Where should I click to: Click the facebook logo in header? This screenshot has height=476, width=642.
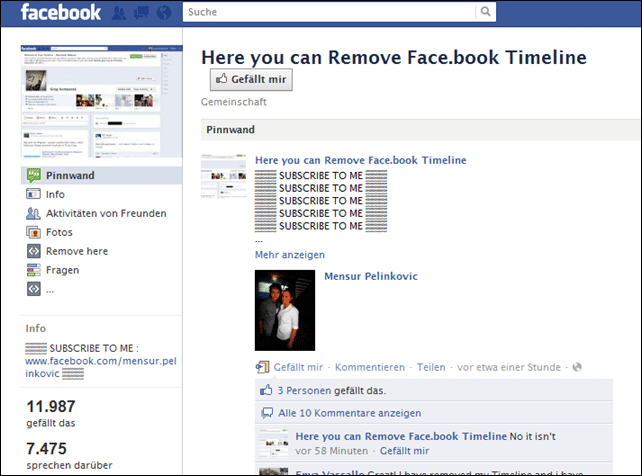61,12
